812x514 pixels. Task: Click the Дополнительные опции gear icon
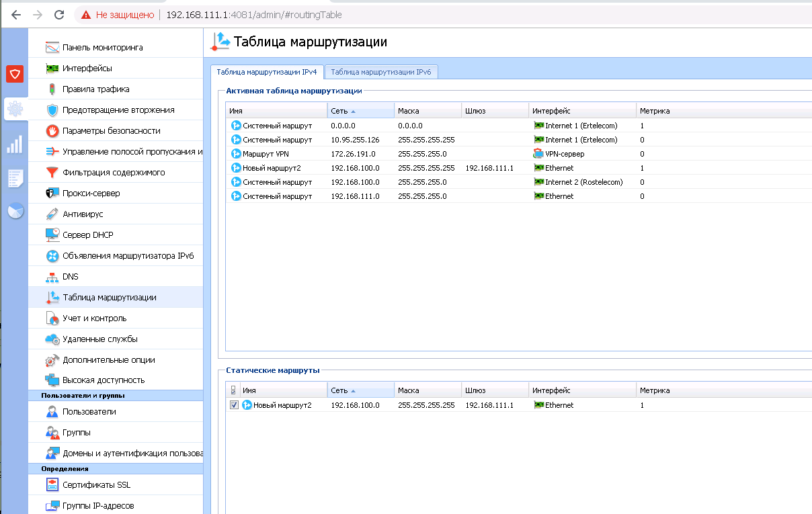tap(52, 360)
